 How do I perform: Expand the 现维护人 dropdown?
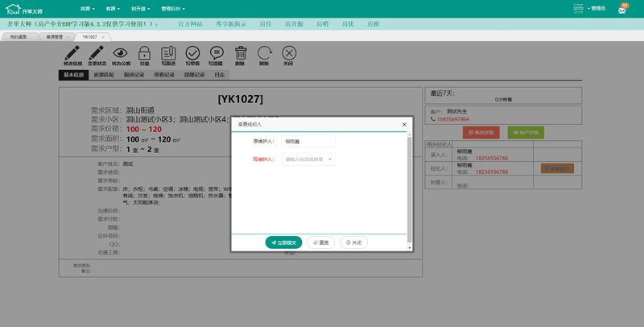pyautogui.click(x=308, y=159)
